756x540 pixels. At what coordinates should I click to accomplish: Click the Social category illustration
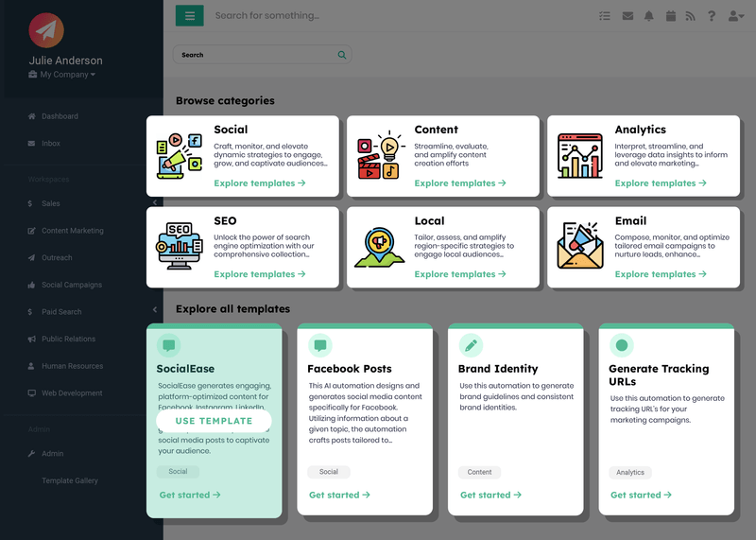coord(180,156)
